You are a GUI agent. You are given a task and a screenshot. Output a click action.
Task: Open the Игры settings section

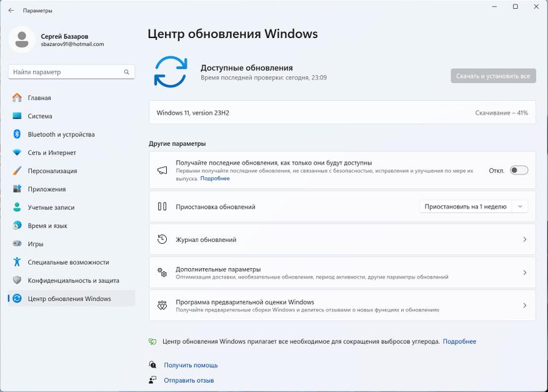click(x=71, y=244)
